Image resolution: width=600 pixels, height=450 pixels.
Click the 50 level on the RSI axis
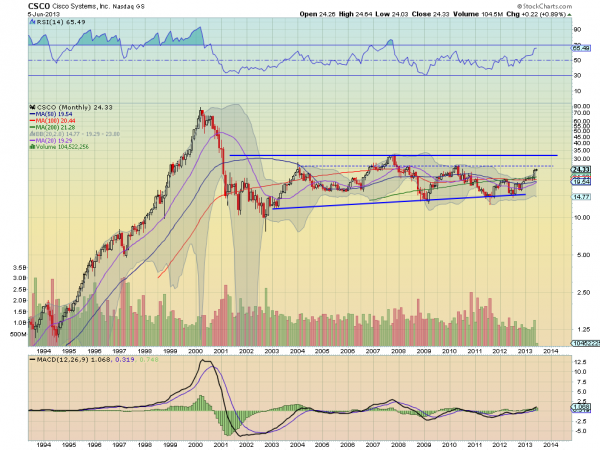pyautogui.click(x=577, y=60)
